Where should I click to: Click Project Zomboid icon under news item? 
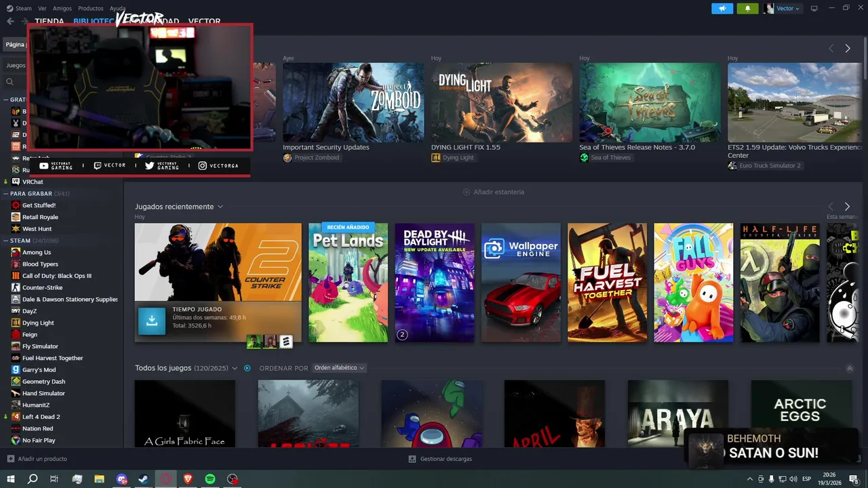288,157
